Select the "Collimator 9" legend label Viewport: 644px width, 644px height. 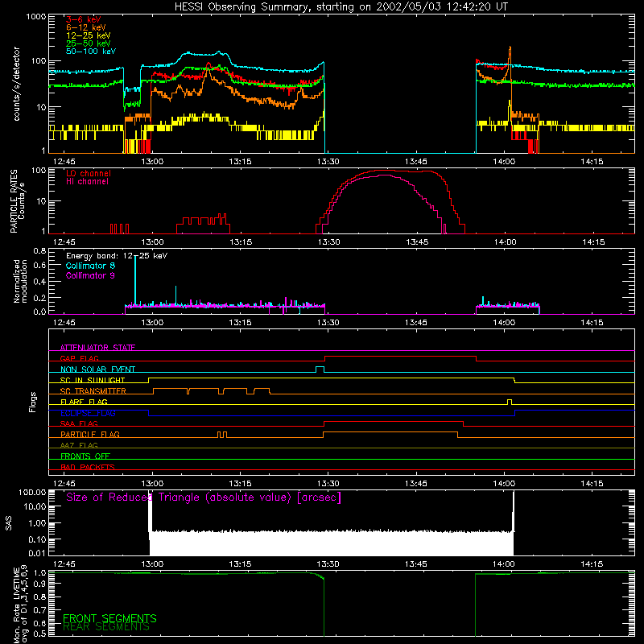pyautogui.click(x=90, y=275)
